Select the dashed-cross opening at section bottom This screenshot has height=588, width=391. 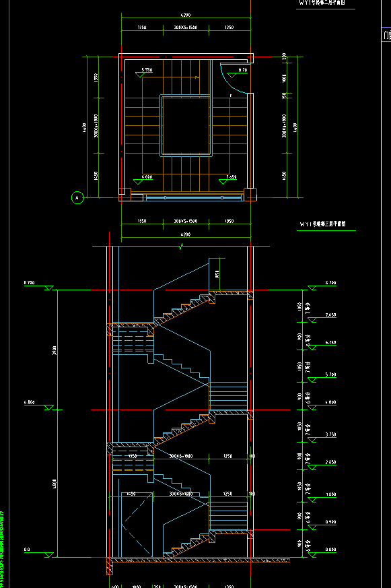[137, 525]
